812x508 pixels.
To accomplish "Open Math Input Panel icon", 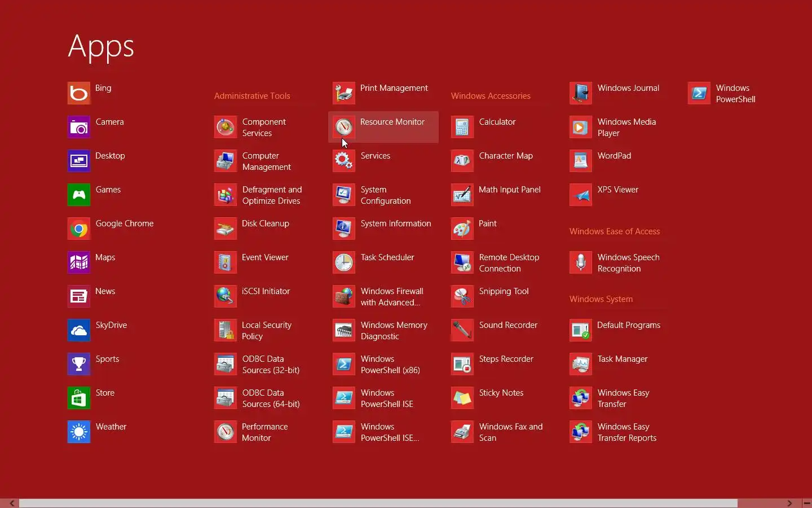I will tap(462, 195).
